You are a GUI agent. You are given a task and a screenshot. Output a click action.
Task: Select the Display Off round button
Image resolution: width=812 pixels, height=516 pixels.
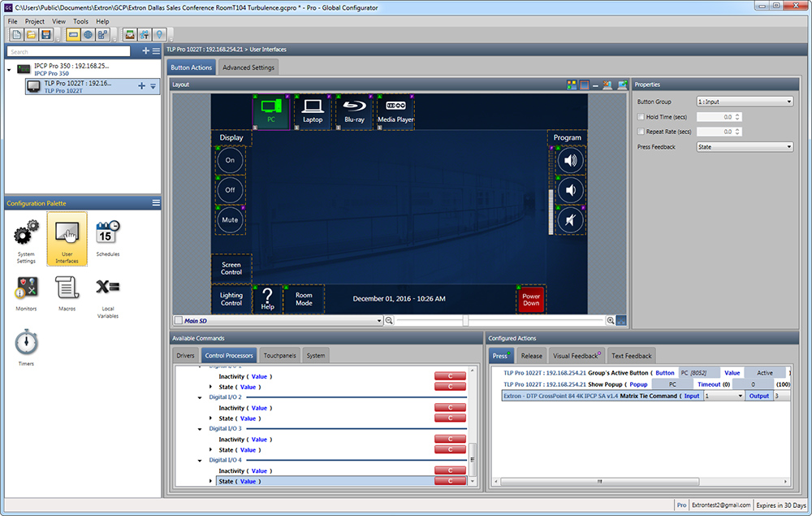point(230,190)
